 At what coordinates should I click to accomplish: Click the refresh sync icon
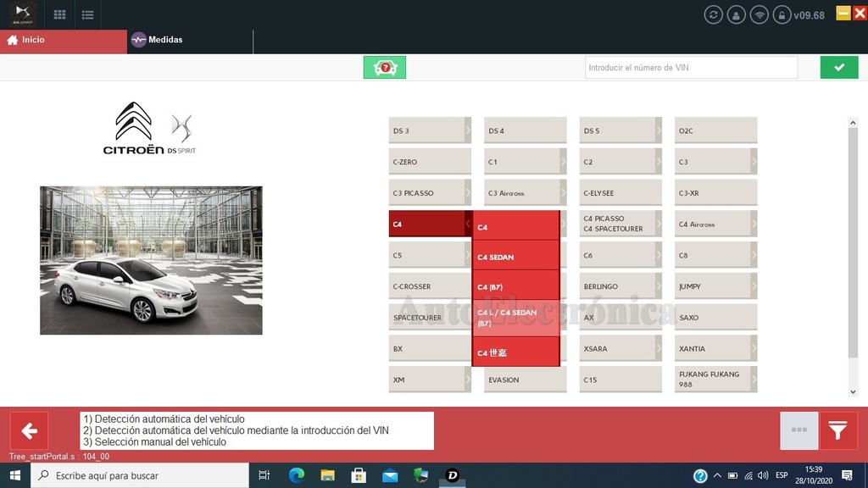tap(713, 15)
